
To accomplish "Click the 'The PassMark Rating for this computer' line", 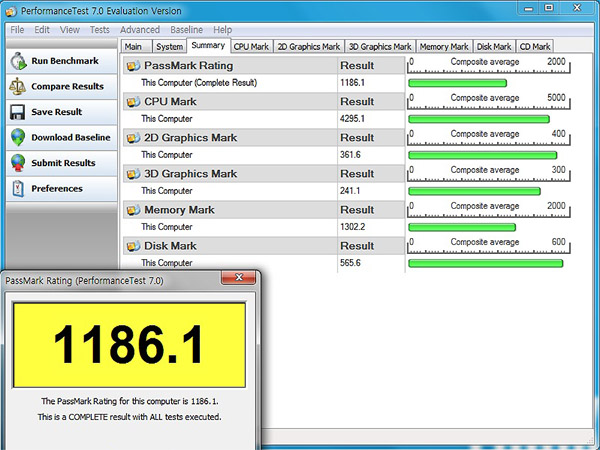I will [130, 401].
